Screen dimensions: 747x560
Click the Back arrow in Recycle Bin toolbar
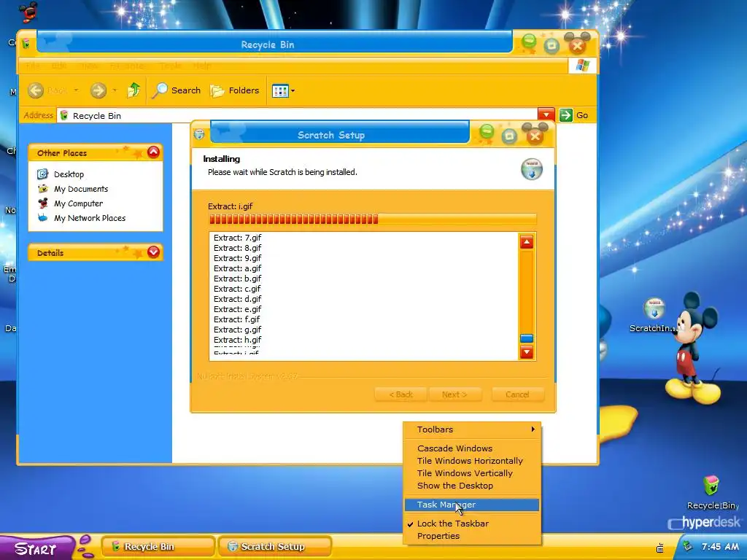(36, 90)
